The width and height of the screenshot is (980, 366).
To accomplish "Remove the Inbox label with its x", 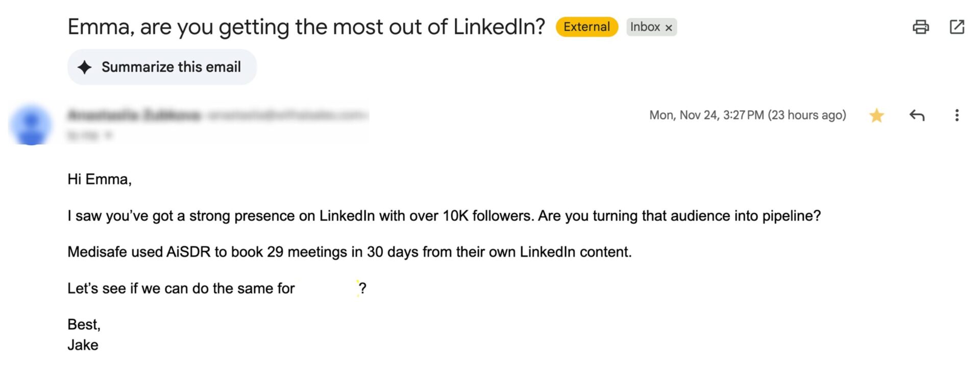I will coord(669,28).
